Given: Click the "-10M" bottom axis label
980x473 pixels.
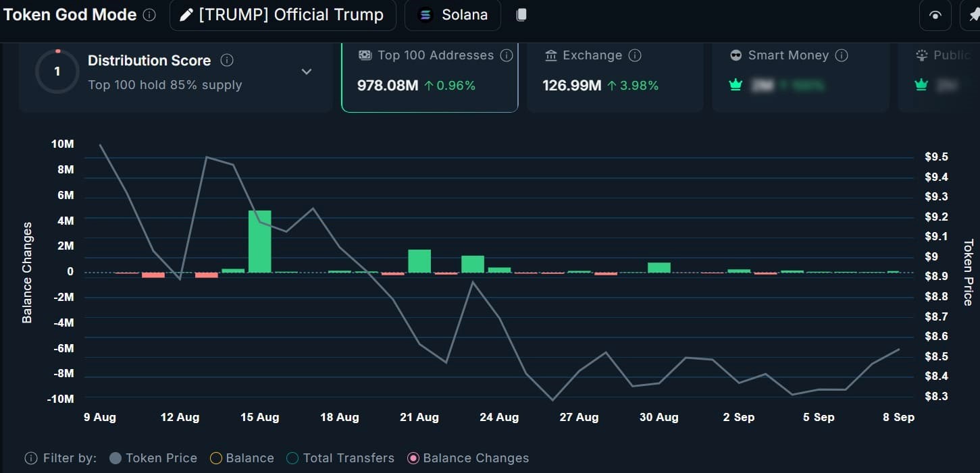Looking at the screenshot, I should 61,399.
